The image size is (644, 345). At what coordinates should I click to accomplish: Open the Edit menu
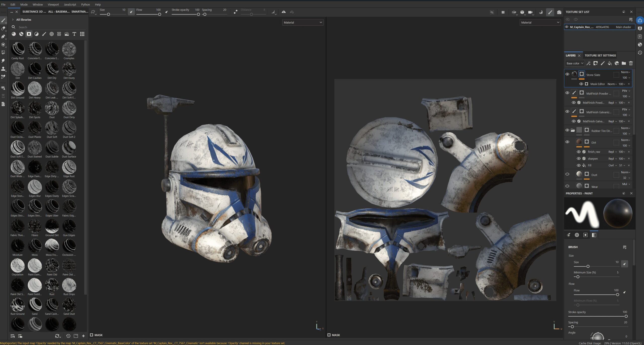[x=13, y=5]
